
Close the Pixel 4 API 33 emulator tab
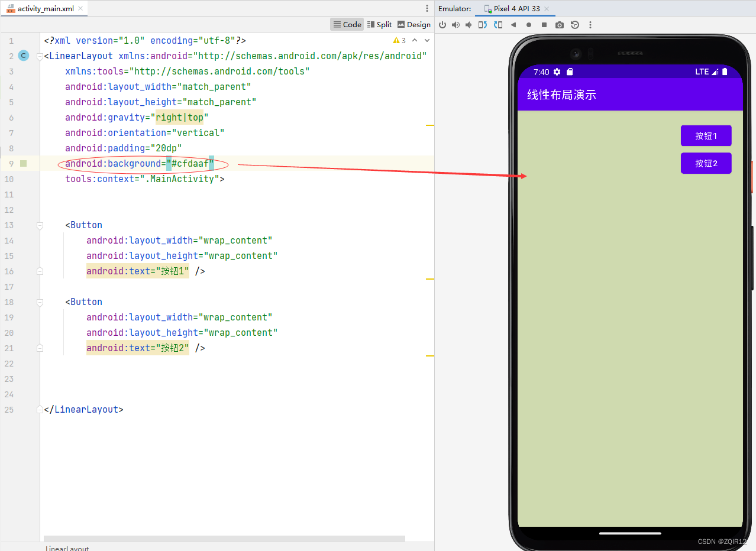(547, 9)
